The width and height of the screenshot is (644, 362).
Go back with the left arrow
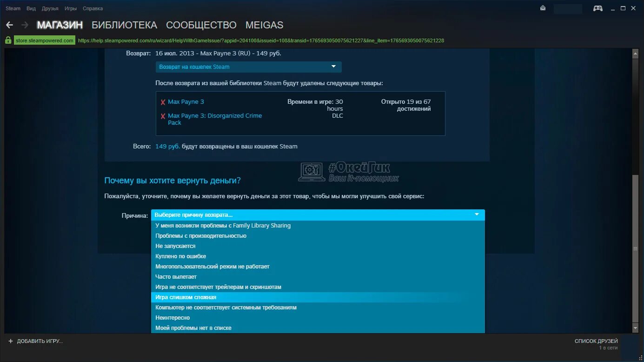click(9, 25)
